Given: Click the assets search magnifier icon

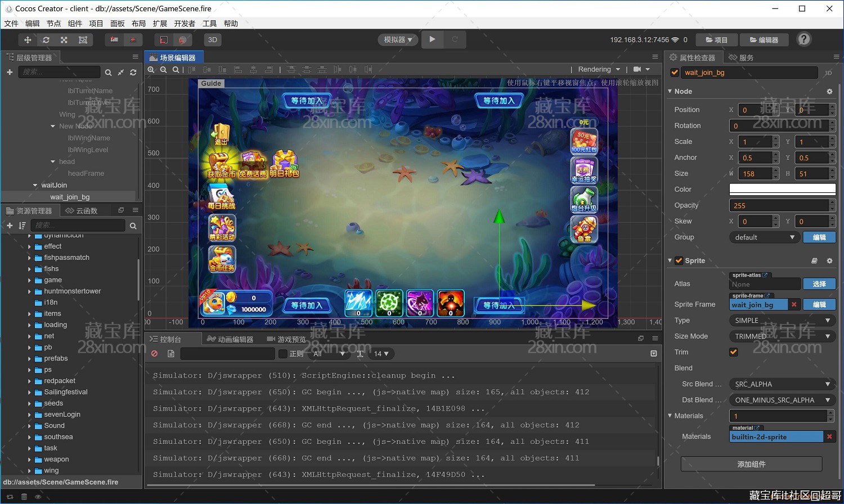Looking at the screenshot, I should point(133,226).
